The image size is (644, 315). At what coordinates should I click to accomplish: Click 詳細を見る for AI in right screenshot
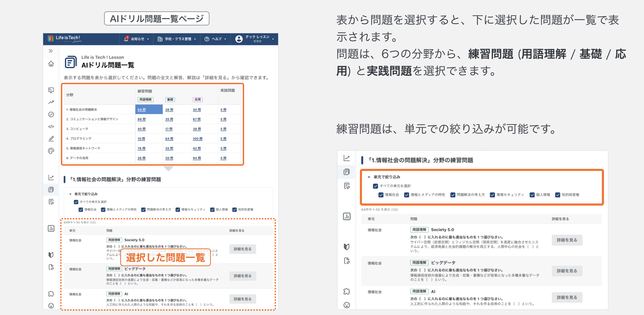tap(567, 297)
